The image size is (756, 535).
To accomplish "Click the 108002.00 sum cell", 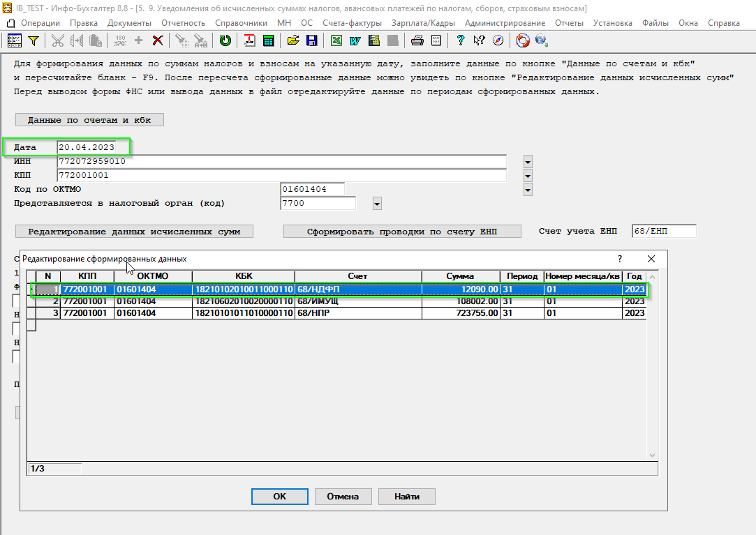I will point(461,301).
